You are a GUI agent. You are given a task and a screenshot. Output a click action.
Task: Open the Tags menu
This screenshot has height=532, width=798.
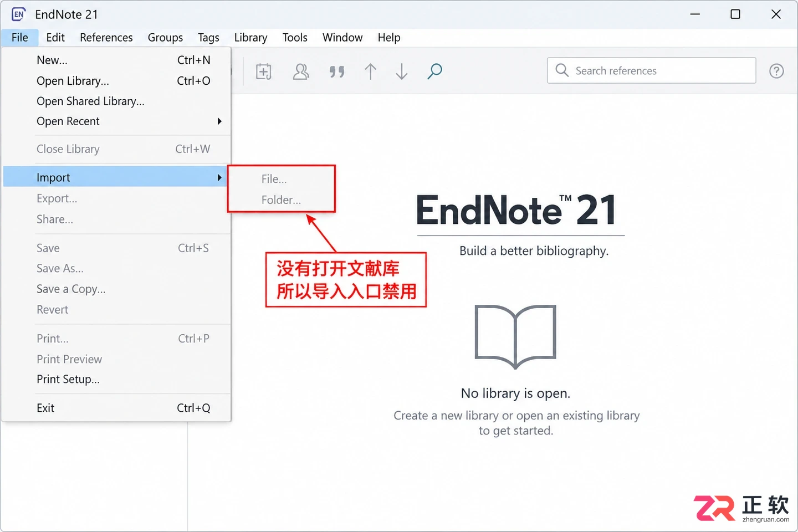(208, 38)
